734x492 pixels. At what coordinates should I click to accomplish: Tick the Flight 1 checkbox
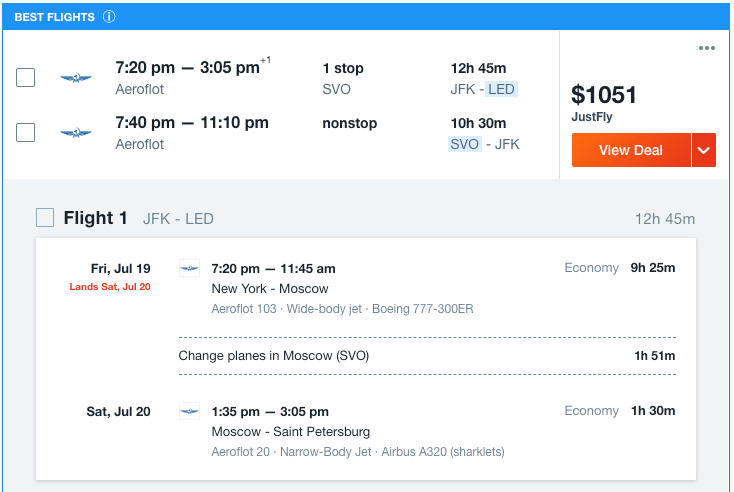click(x=45, y=218)
